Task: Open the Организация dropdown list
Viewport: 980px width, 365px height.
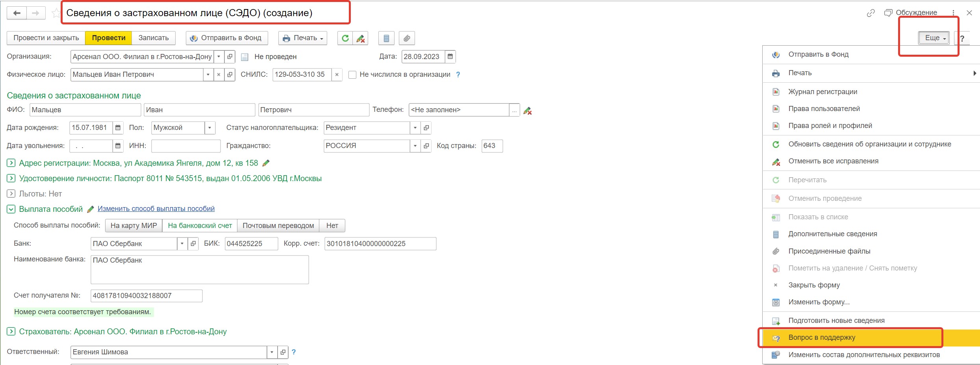Action: click(x=219, y=57)
